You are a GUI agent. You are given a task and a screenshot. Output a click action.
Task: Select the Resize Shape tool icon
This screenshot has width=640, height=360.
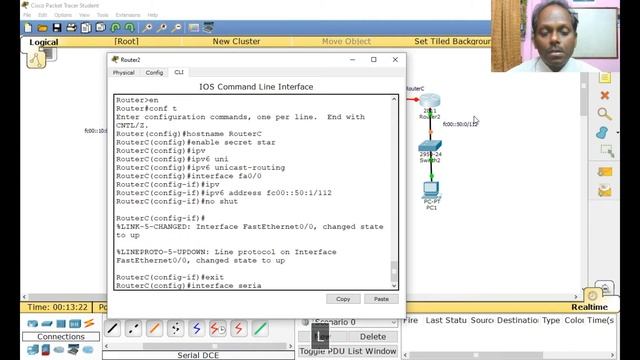click(x=607, y=151)
